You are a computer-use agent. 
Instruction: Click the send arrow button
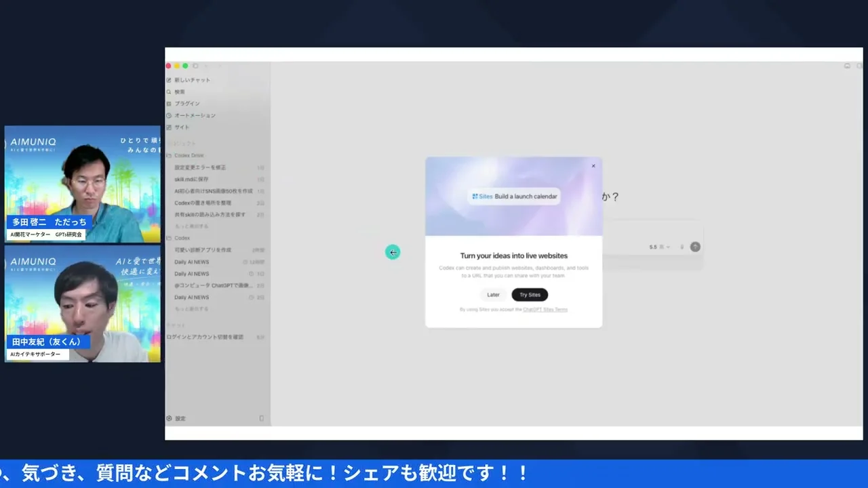[695, 247]
